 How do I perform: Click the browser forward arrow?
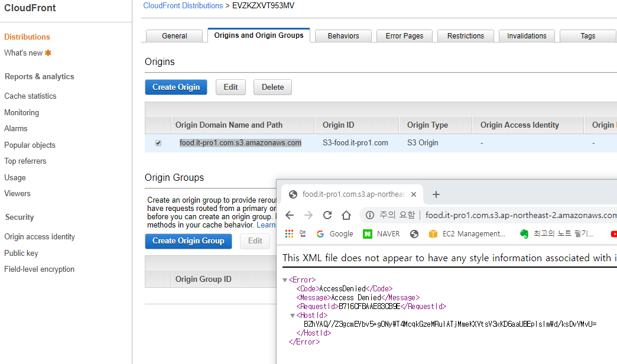308,215
